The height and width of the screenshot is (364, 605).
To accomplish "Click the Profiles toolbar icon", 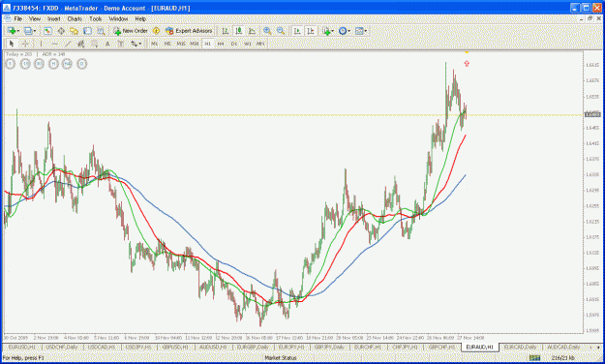I will (x=28, y=30).
